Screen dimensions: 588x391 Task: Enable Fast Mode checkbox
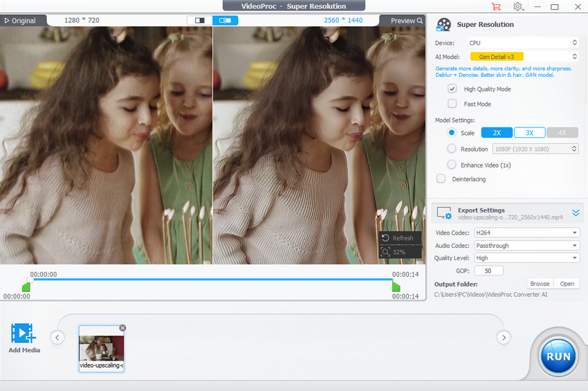[452, 104]
